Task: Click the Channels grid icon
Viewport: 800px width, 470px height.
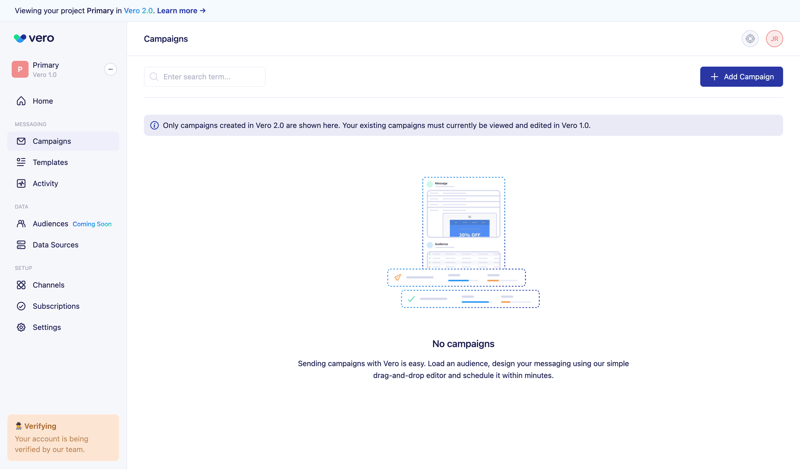Action: pos(21,285)
